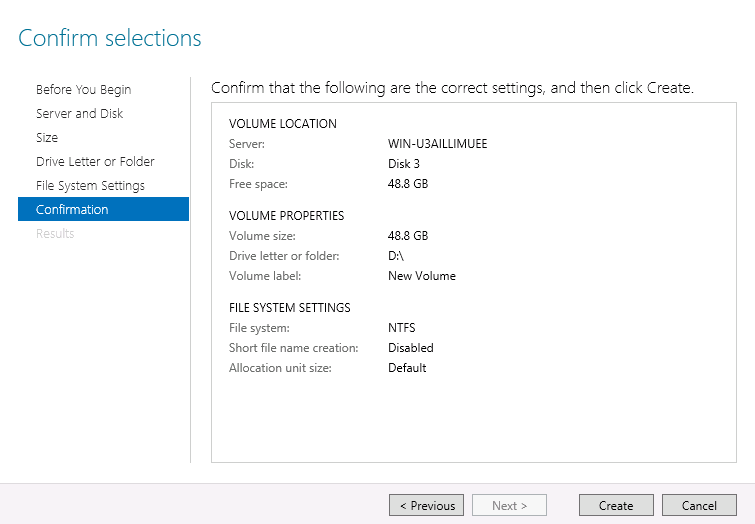This screenshot has width=755, height=524.
Task: Create the new volume
Action: coord(616,506)
